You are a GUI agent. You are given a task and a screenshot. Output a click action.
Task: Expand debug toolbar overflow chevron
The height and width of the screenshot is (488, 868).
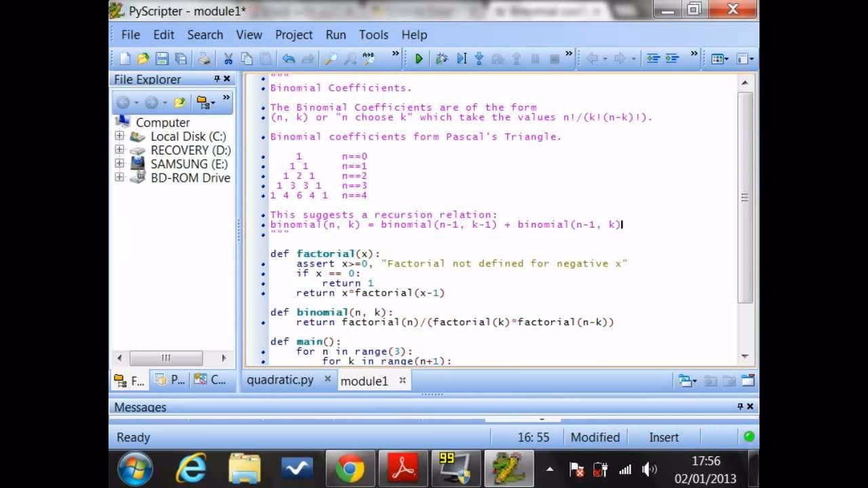tap(568, 55)
